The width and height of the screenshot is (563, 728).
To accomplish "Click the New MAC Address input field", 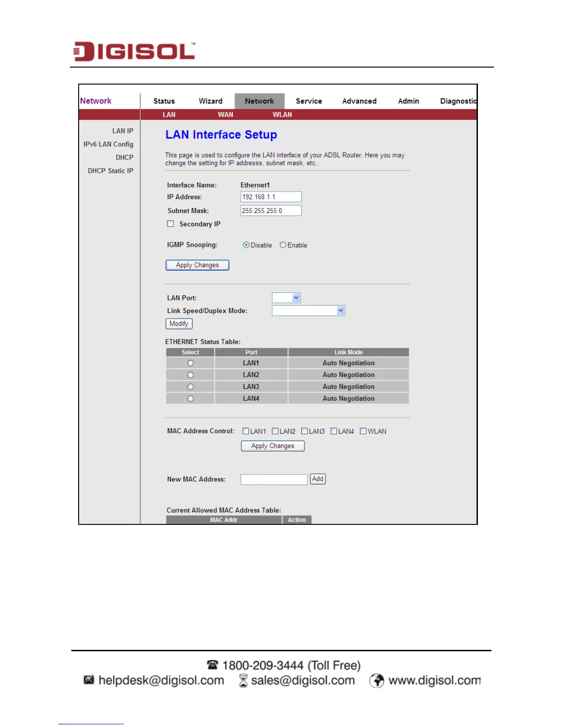I will pyautogui.click(x=274, y=479).
